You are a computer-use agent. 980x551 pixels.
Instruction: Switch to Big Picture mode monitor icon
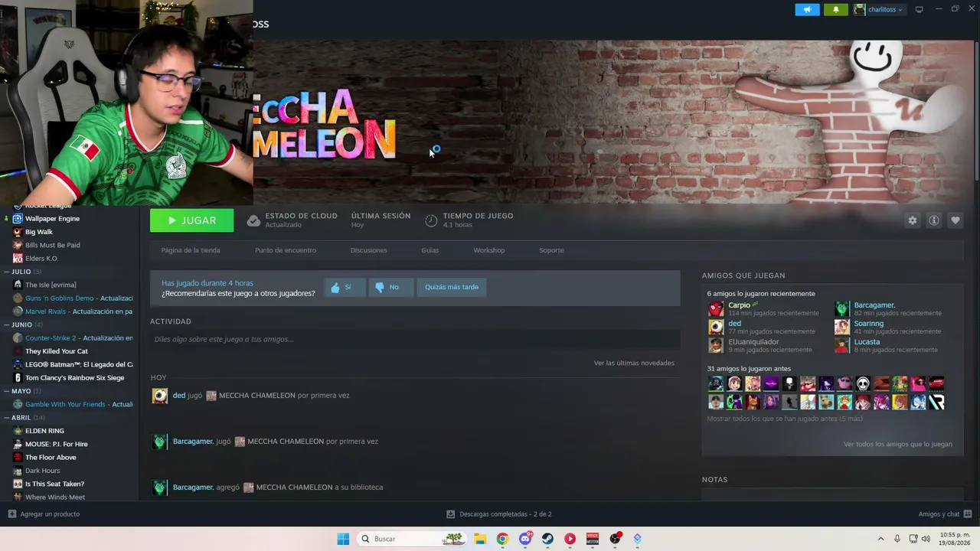tap(920, 9)
